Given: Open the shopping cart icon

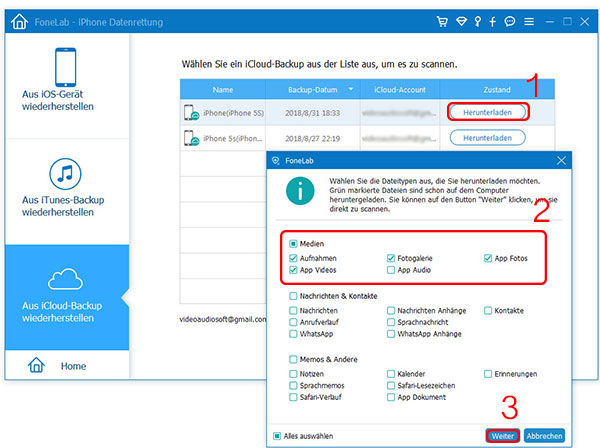Looking at the screenshot, I should point(442,21).
